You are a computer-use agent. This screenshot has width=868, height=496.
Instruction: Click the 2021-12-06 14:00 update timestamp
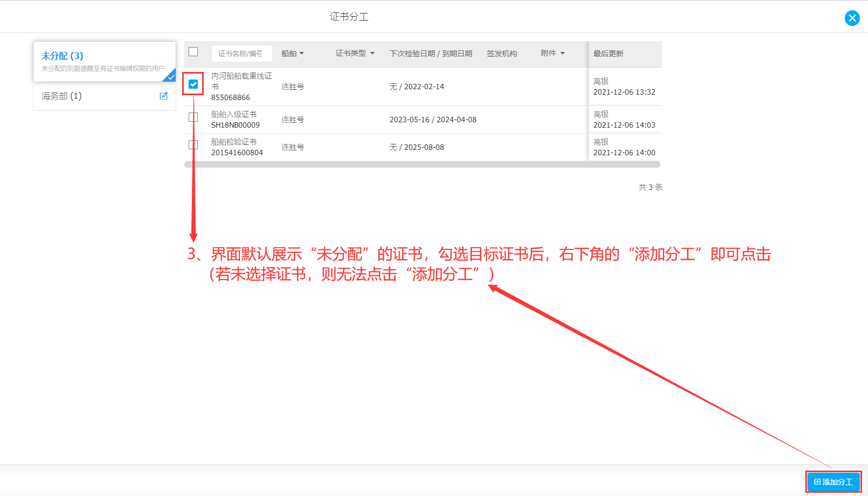coord(624,153)
